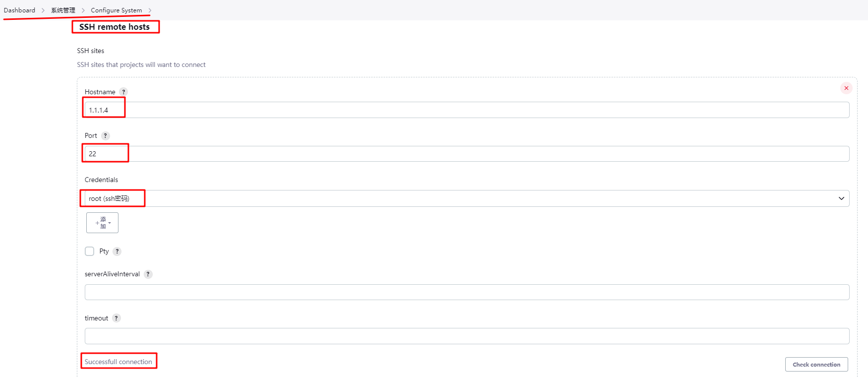
Task: Expand the Credentials dropdown
Action: pos(466,198)
